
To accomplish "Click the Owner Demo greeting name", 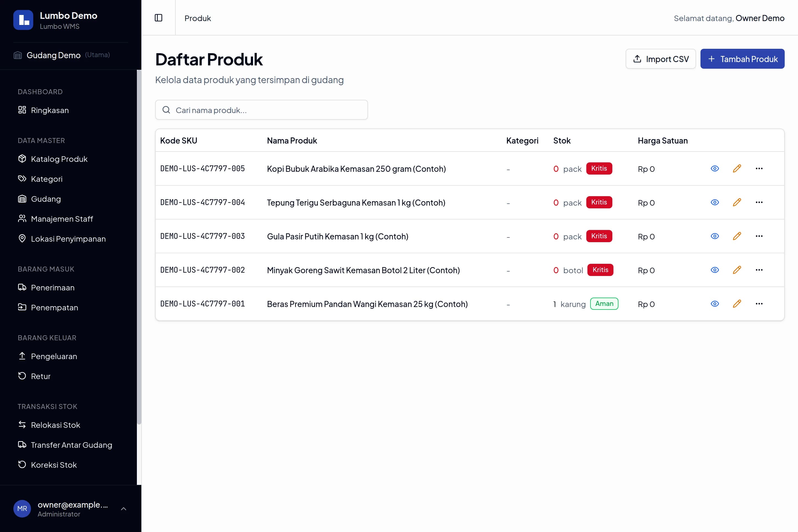I will [x=760, y=18].
